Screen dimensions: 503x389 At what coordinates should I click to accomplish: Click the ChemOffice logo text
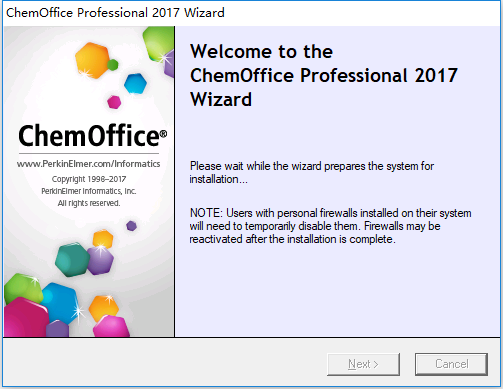(92, 136)
